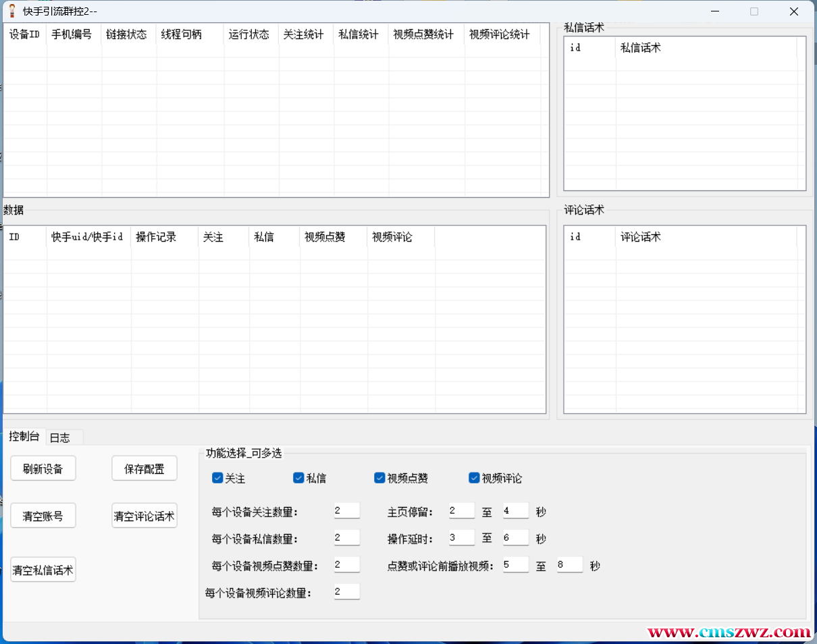817x644 pixels.
Task: Focus the 每个设备关注数量 input field
Action: (346, 511)
